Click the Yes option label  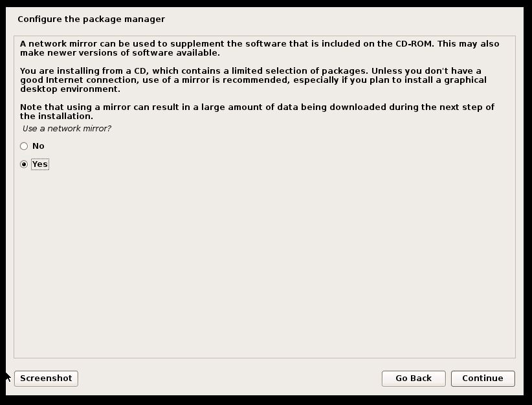coord(39,164)
